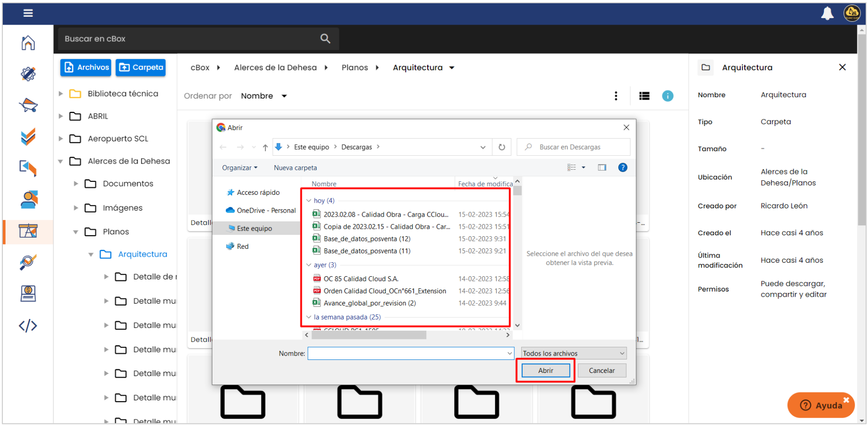Open the double-checkmark sidebar module
The width and height of the screenshot is (868, 425).
tap(28, 137)
